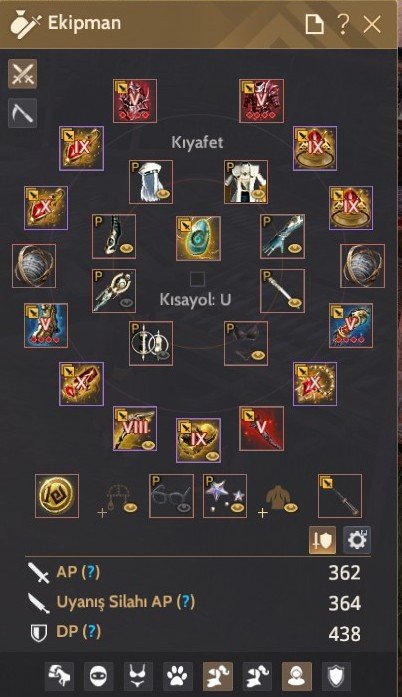Toggle the small checkbox above Kısayol: U
The image size is (402, 697).
point(197,279)
